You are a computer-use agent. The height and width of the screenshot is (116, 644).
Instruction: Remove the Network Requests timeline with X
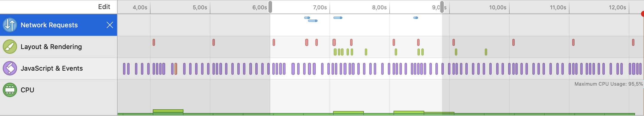(110, 25)
